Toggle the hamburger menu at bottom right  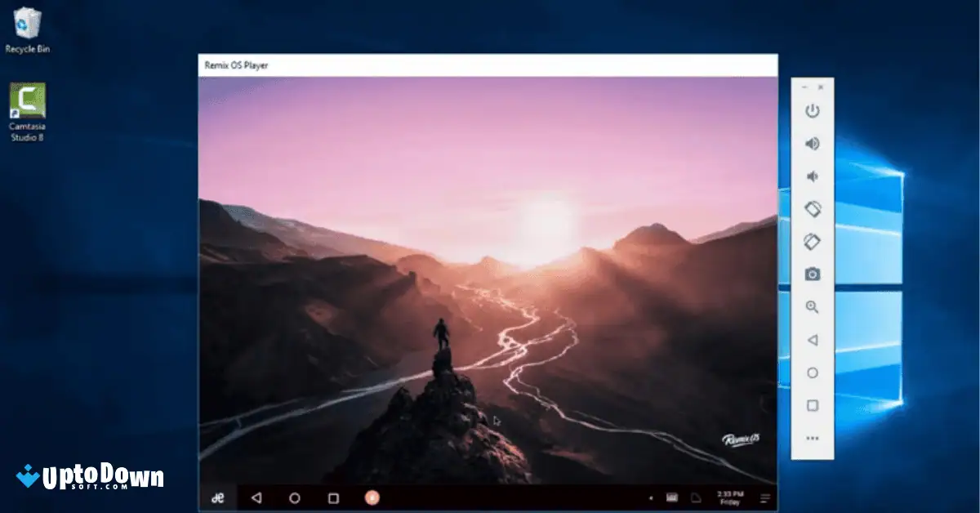(x=764, y=496)
